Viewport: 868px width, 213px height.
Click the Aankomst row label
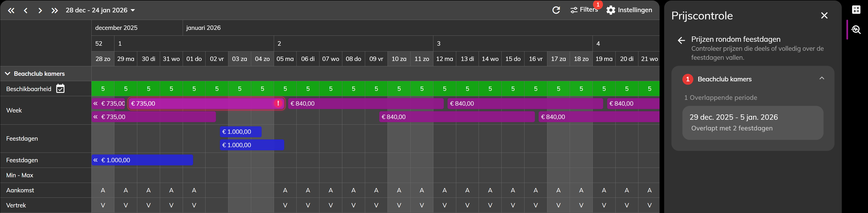(x=20, y=190)
